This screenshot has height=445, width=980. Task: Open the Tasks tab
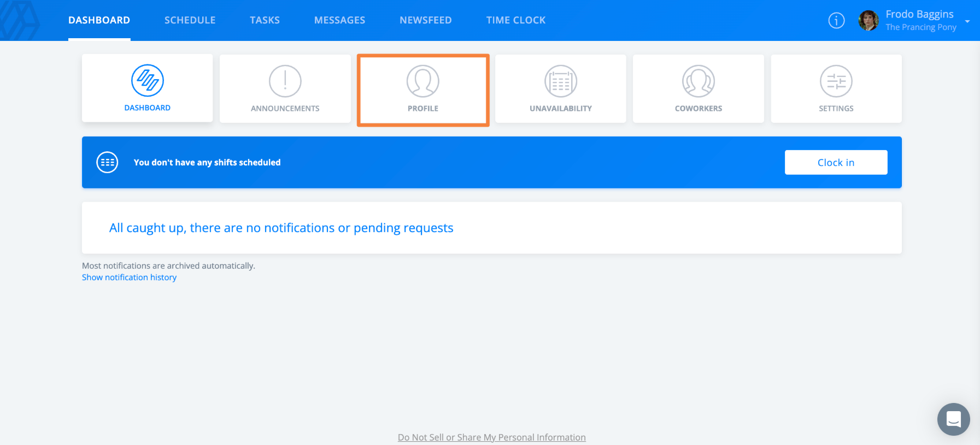coord(265,20)
